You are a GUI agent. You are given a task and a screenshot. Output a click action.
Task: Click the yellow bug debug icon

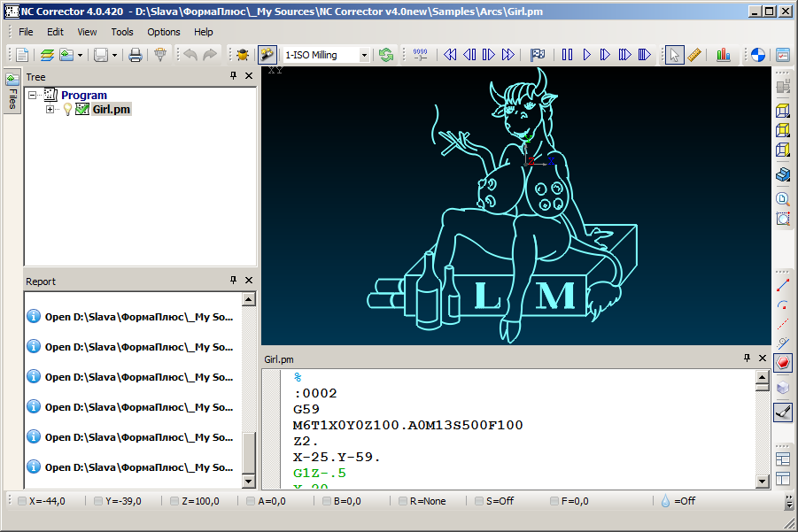[243, 54]
